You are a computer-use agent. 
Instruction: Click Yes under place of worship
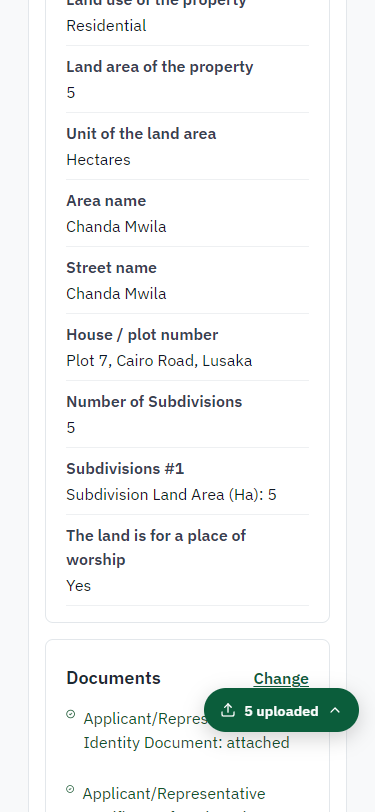click(x=79, y=586)
